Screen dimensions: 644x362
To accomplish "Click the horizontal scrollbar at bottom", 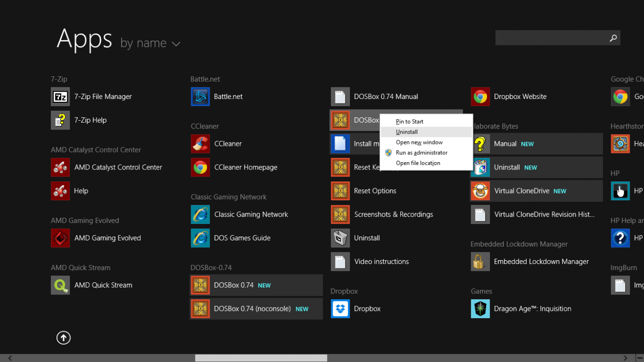I will tap(261, 357).
